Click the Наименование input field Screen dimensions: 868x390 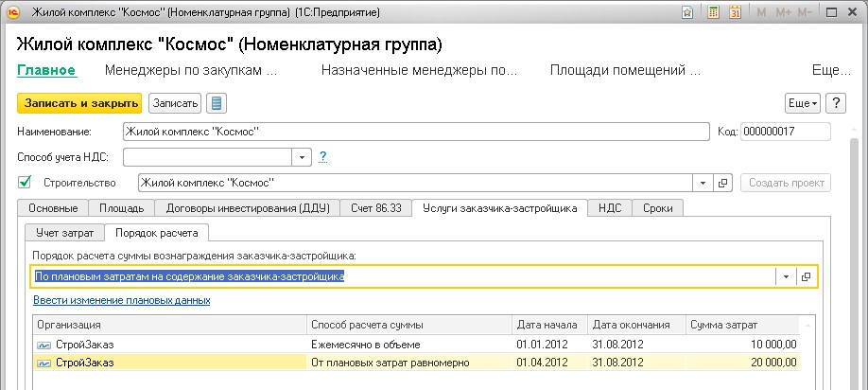coord(416,132)
